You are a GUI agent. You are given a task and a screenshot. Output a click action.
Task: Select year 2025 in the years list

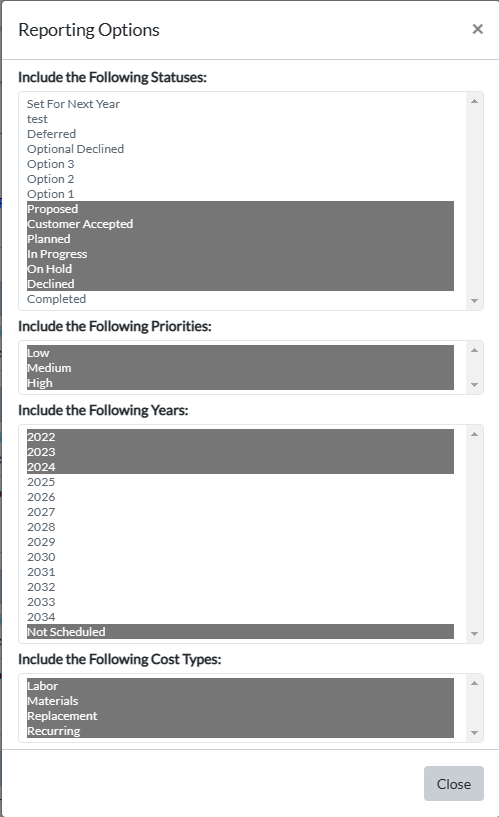point(240,482)
